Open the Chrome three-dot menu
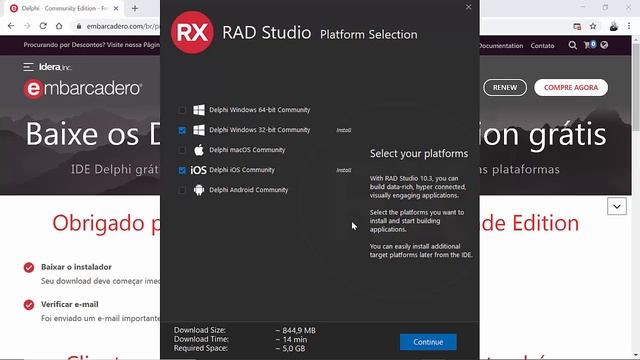The height and width of the screenshot is (360, 640). [x=629, y=26]
